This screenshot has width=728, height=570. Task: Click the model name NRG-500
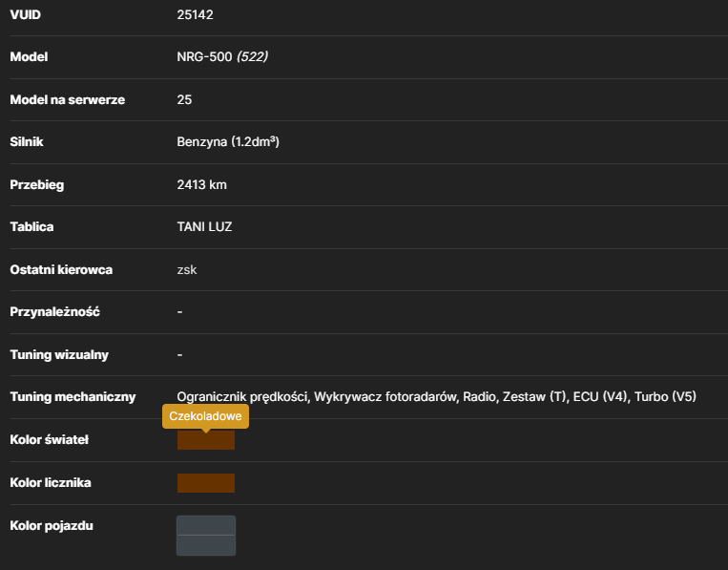pos(204,57)
